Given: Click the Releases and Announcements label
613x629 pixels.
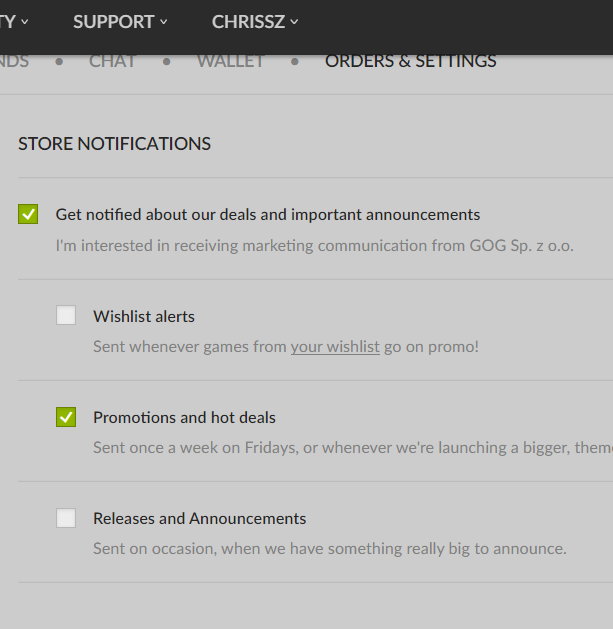Looking at the screenshot, I should [x=199, y=519].
